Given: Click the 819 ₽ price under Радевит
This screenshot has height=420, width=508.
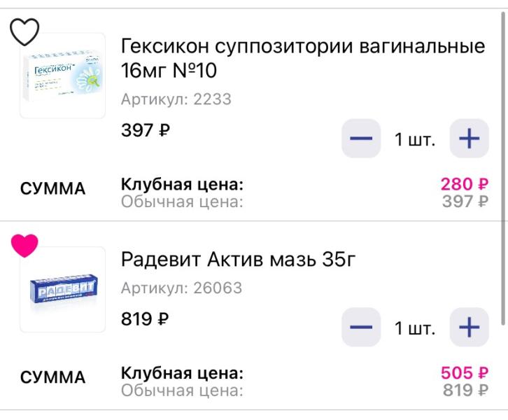Looking at the screenshot, I should tap(145, 319).
